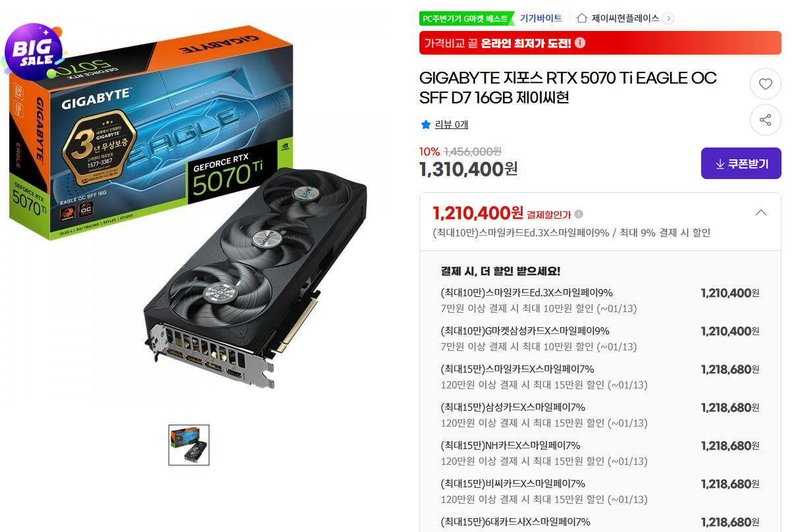
Task: Click the 온라인 최저가 도전 red banner
Action: [x=600, y=43]
